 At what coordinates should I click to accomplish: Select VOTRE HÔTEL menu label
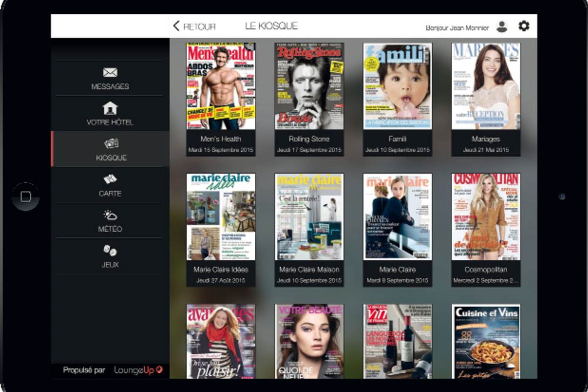pyautogui.click(x=110, y=122)
